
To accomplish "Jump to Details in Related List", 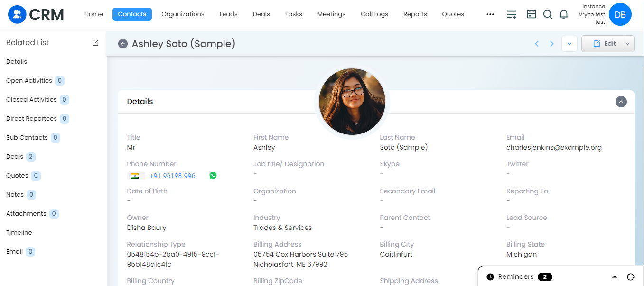I will (x=17, y=62).
